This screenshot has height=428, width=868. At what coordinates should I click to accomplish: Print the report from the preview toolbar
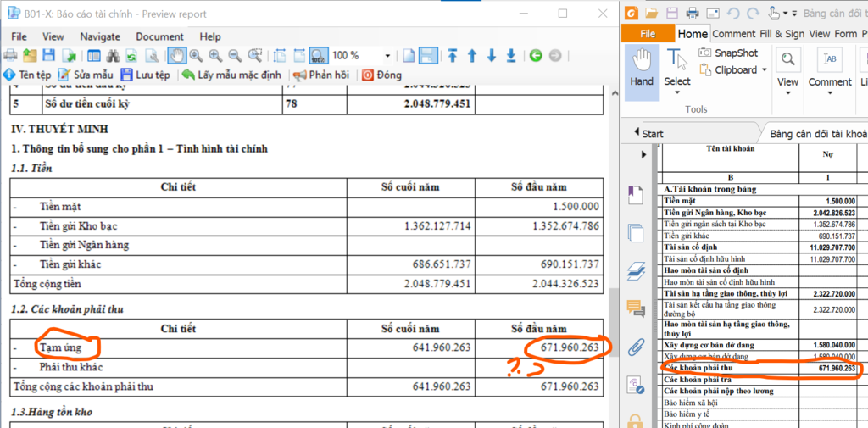tap(10, 55)
